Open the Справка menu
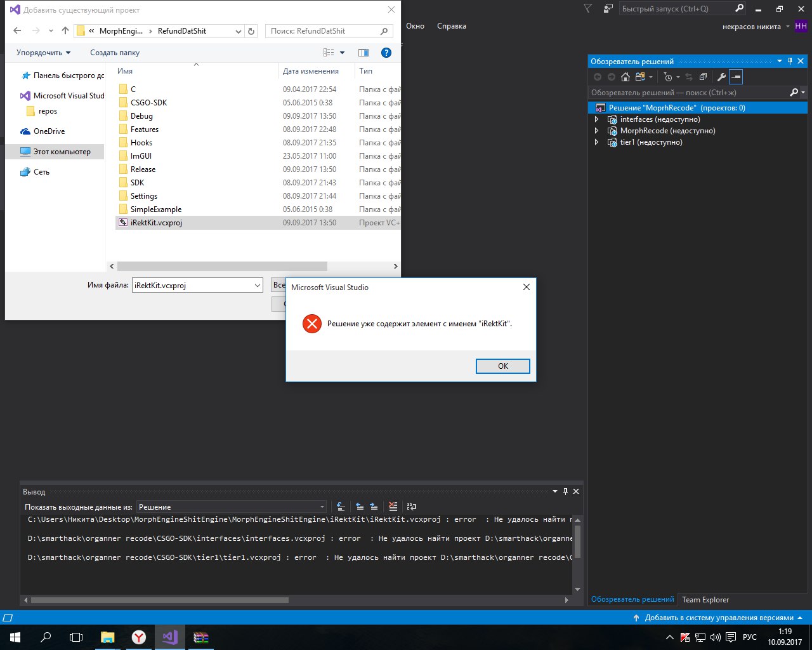 tap(451, 26)
